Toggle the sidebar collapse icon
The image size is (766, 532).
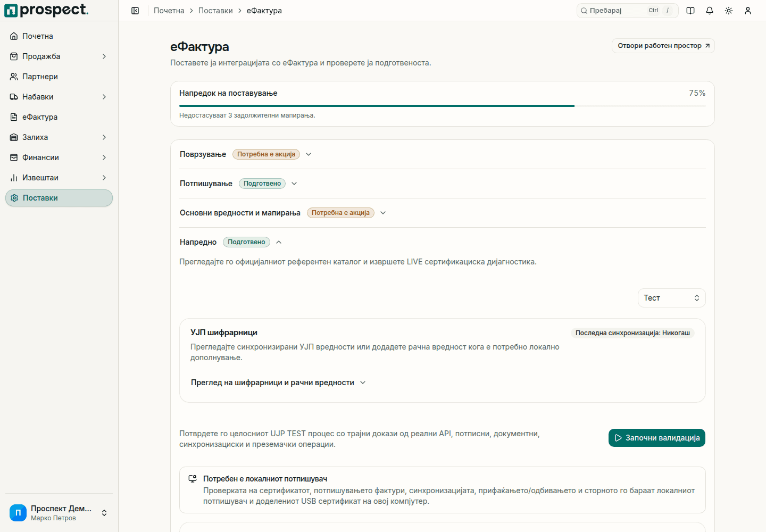[x=135, y=11]
